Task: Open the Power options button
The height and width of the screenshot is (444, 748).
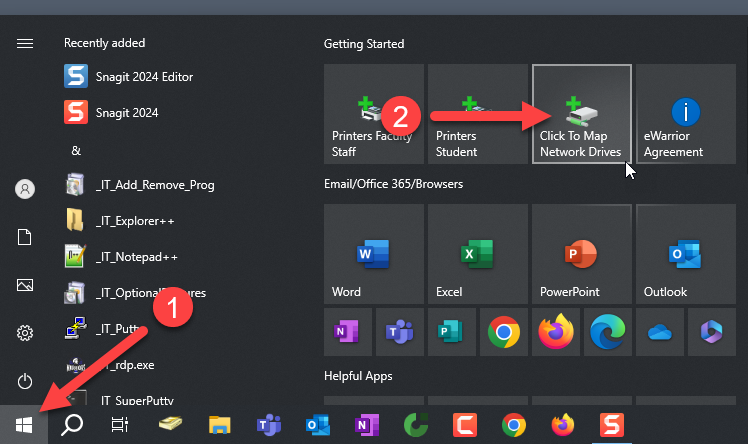Action: click(x=25, y=380)
